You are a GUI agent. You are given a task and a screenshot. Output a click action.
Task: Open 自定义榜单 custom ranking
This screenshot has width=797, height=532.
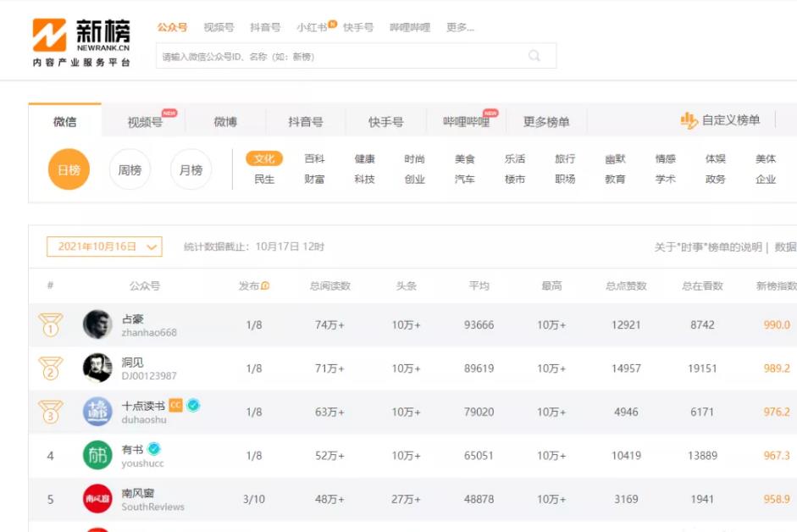pos(720,120)
